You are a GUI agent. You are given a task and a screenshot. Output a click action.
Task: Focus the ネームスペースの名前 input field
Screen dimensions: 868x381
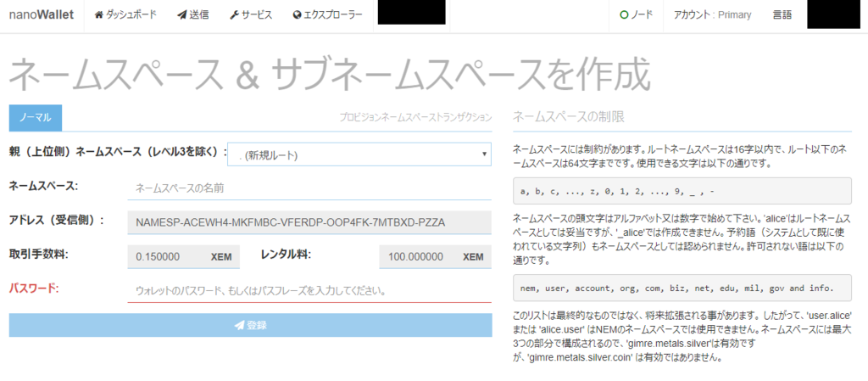pos(309,188)
